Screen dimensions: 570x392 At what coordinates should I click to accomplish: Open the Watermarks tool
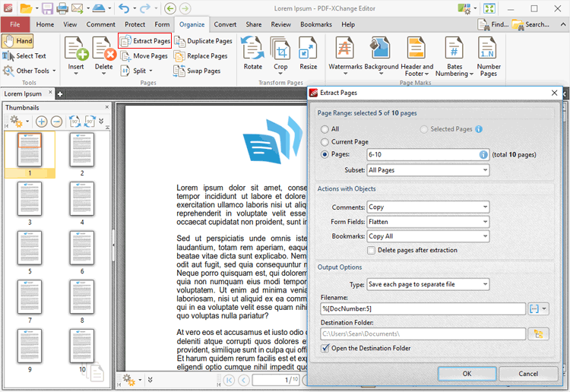pyautogui.click(x=345, y=55)
